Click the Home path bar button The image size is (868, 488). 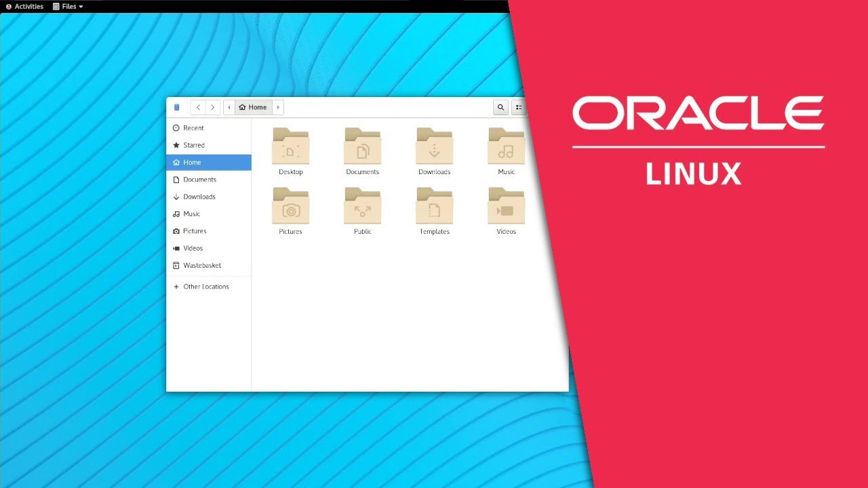click(254, 107)
